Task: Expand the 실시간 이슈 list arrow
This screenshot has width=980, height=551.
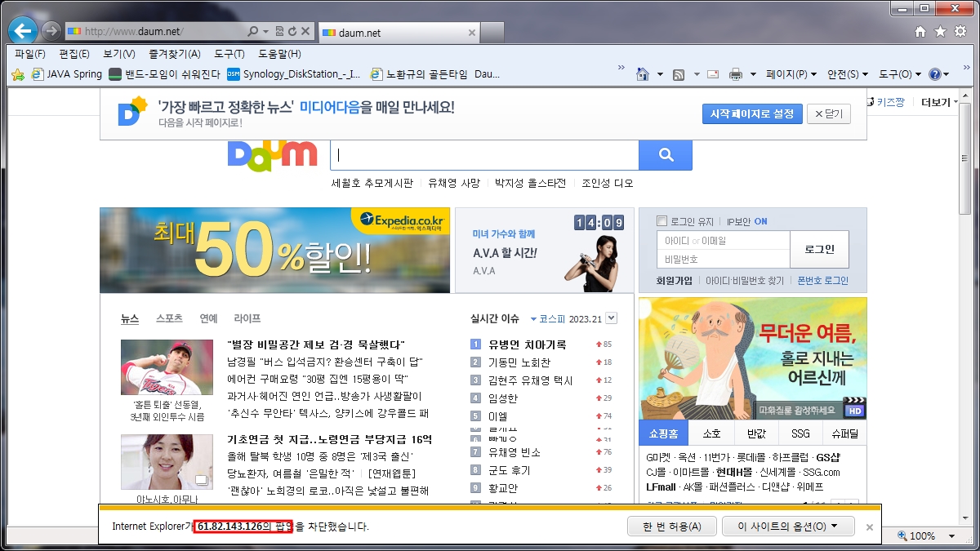Action: pyautogui.click(x=612, y=318)
